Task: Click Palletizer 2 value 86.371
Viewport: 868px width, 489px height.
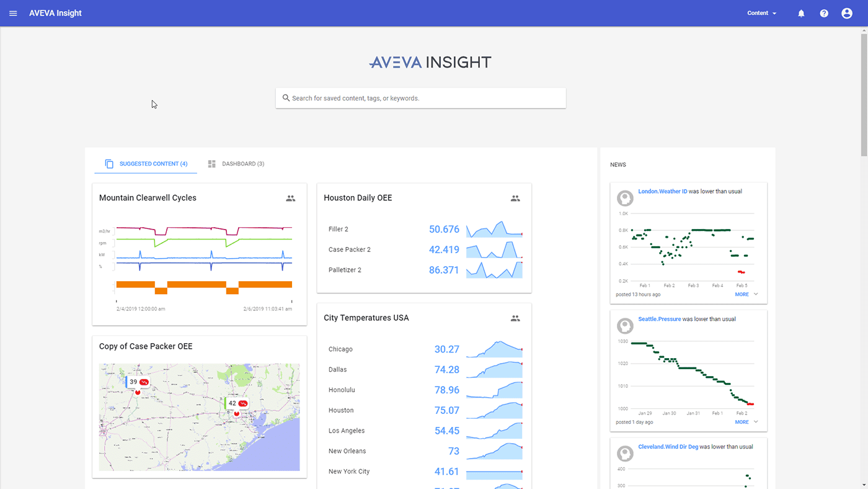Action: [444, 270]
